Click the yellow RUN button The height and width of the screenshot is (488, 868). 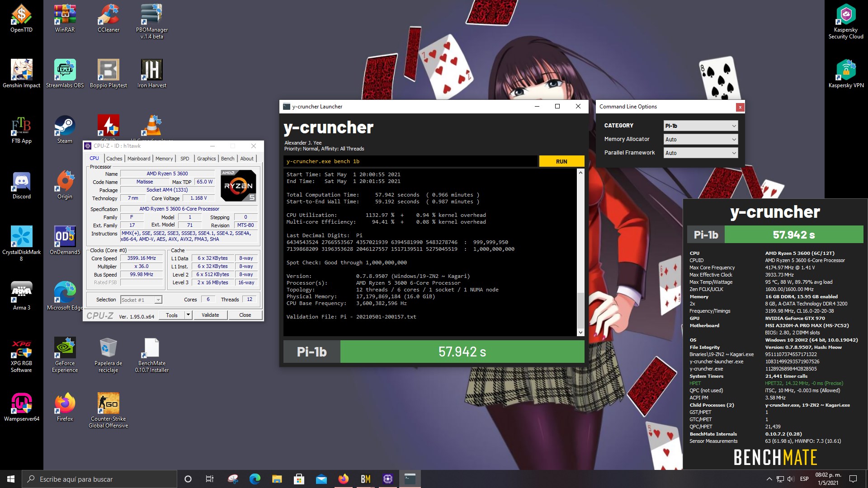tap(561, 161)
